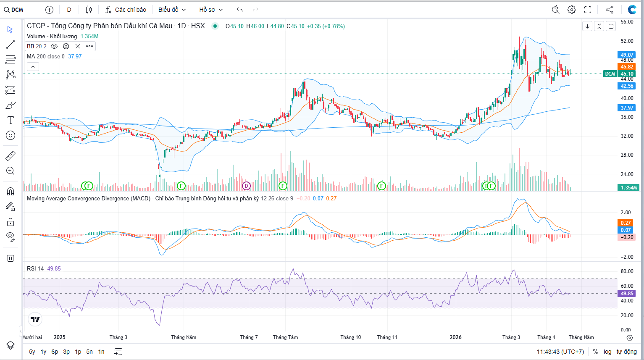Select the Text annotation tool

[11, 120]
